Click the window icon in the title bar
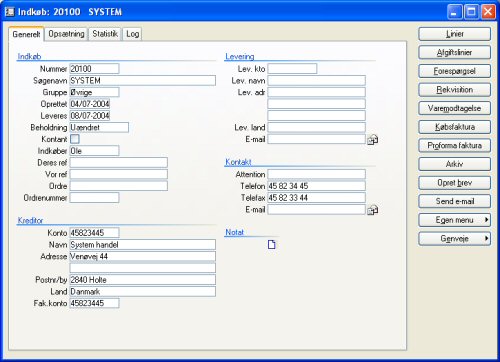Viewport: 500px width, 362px height. (10, 12)
